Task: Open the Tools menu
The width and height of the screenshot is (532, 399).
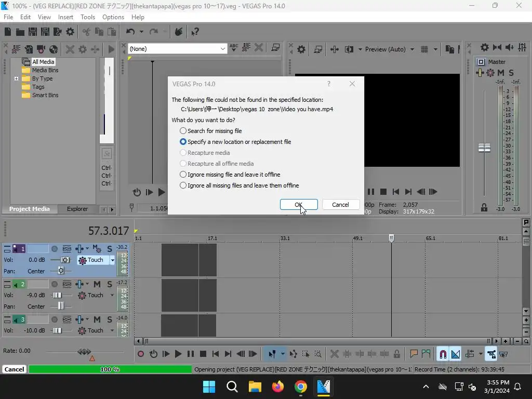Action: 88,17
